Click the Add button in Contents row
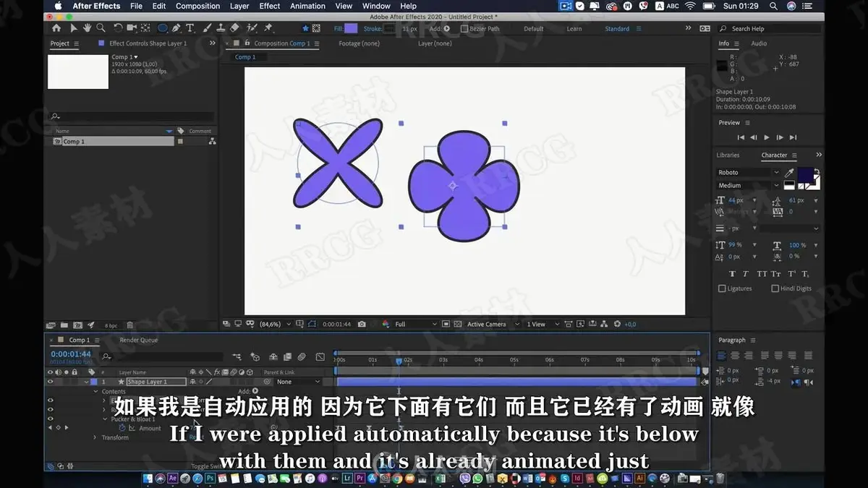The image size is (868, 488). 255,391
